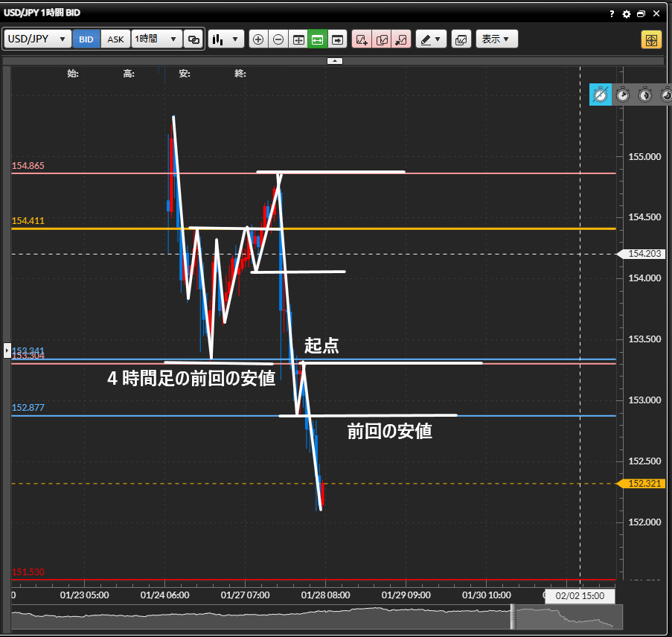The height and width of the screenshot is (637, 672).
Task: Click the scroll-to-latest arrow icon
Action: 337,39
